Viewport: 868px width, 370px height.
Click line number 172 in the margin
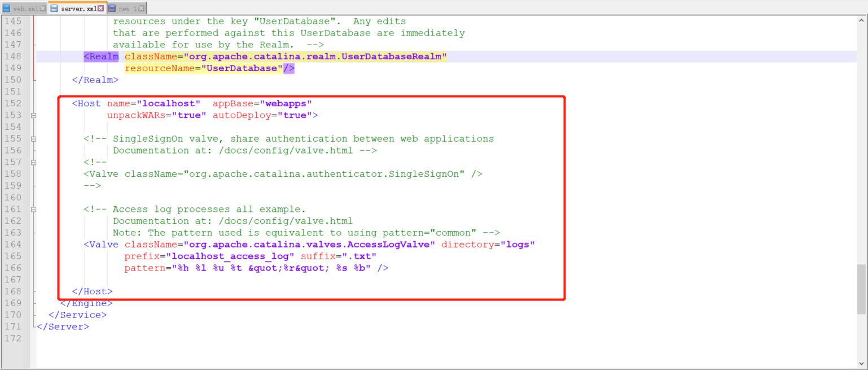[12, 338]
